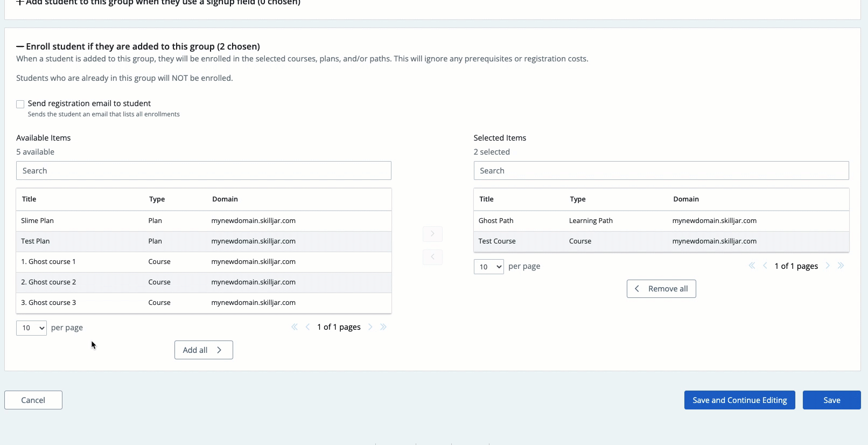Go to previous page of Available Items
The width and height of the screenshot is (868, 445).
[x=307, y=327]
